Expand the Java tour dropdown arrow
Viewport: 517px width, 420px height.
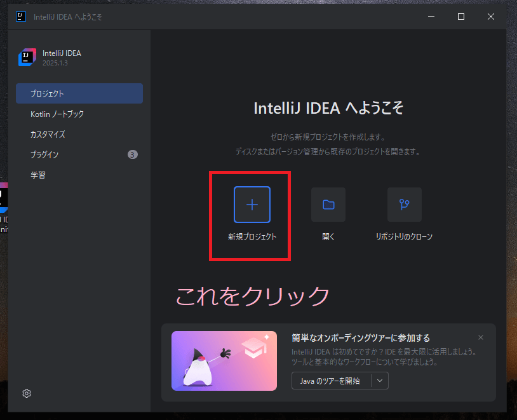click(x=380, y=381)
